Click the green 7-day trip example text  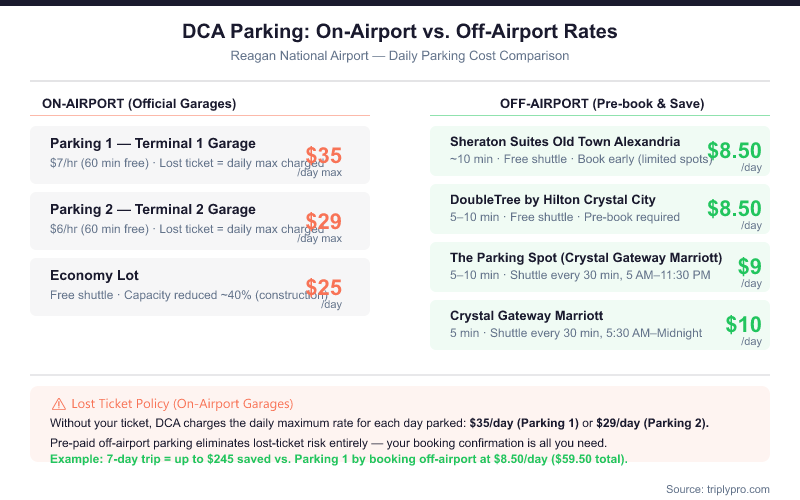[x=339, y=459]
